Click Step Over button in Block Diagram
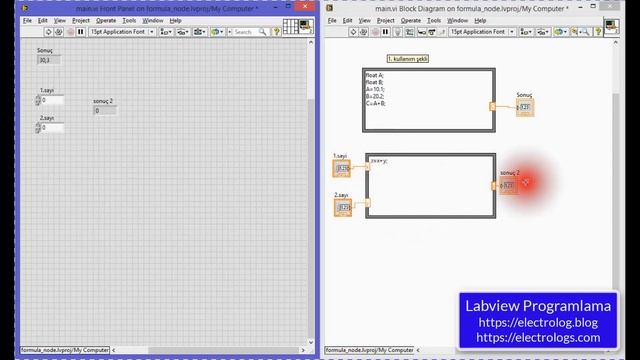Viewport: 640px width, 360px height. 432,32
